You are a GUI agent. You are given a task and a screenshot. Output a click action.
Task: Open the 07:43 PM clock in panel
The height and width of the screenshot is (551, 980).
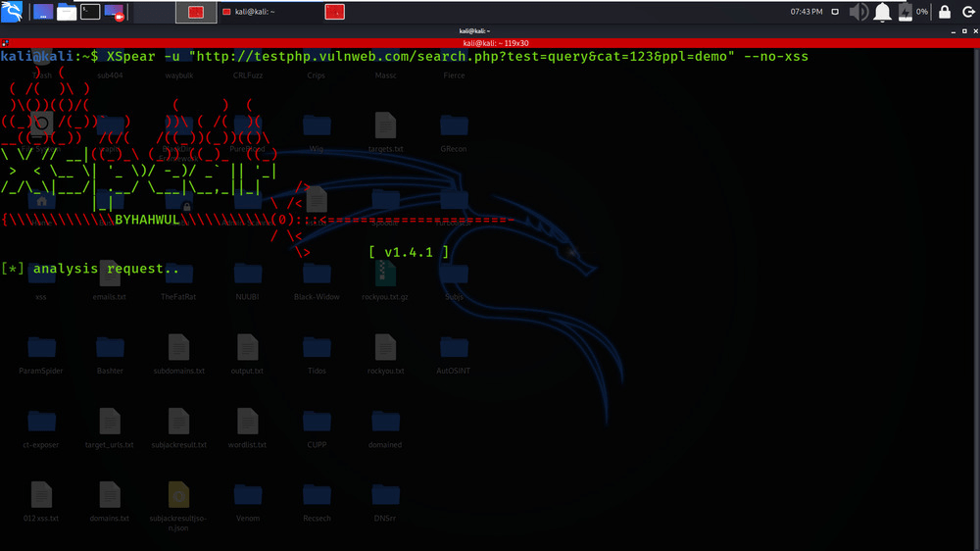[807, 12]
